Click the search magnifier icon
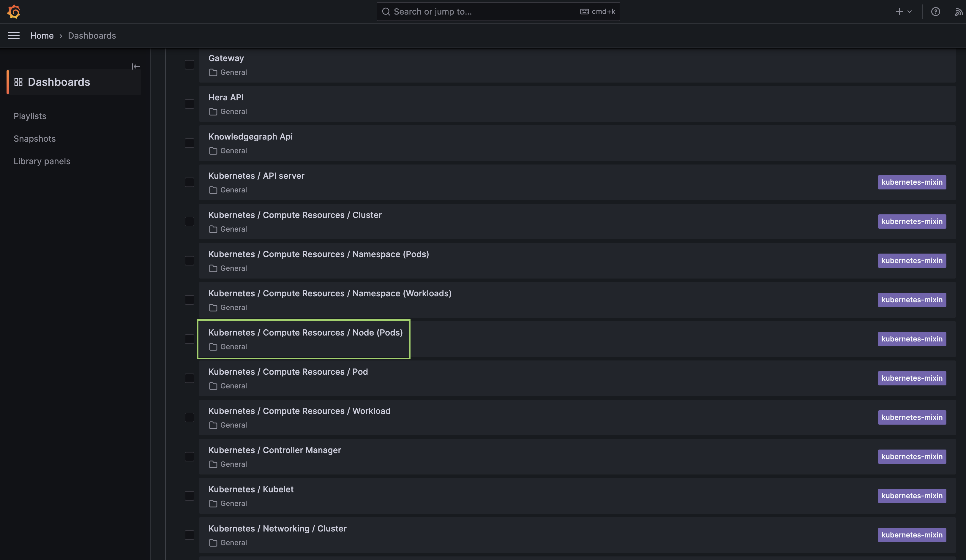 [x=386, y=12]
